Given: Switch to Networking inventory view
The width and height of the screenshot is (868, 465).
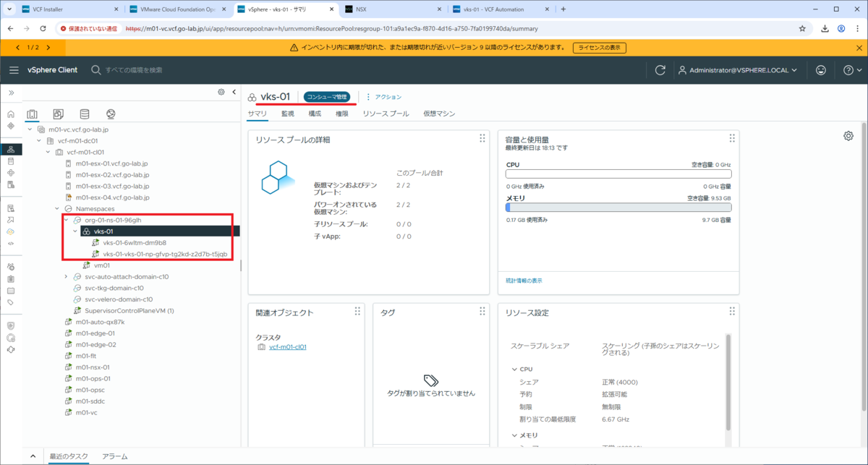Looking at the screenshot, I should [111, 114].
